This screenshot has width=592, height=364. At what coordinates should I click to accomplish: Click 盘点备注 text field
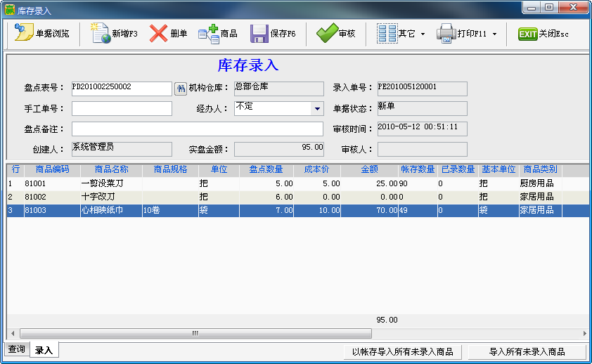(x=197, y=129)
